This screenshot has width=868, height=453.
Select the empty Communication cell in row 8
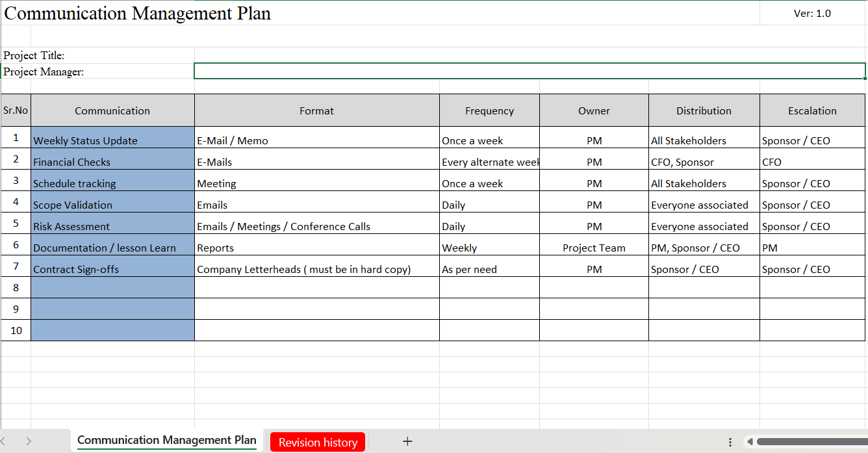pos(112,287)
